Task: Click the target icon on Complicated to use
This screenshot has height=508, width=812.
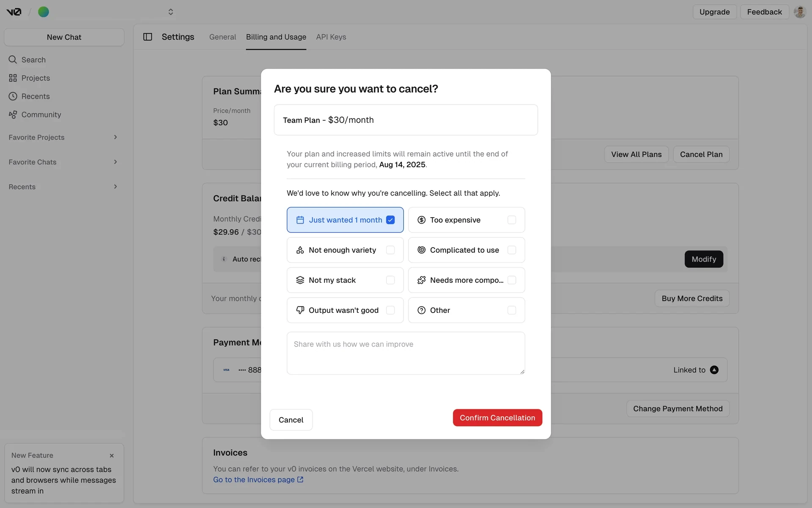Action: pos(421,250)
